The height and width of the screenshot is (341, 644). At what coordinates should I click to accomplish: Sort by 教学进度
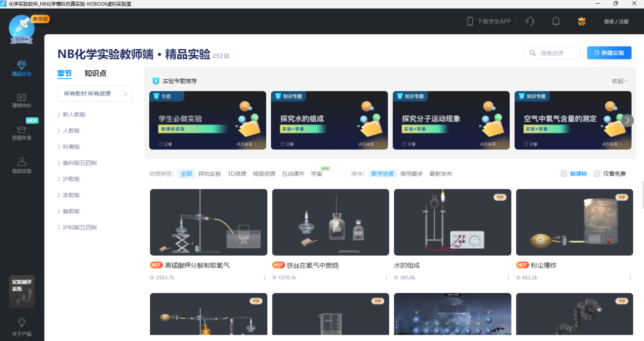point(383,174)
